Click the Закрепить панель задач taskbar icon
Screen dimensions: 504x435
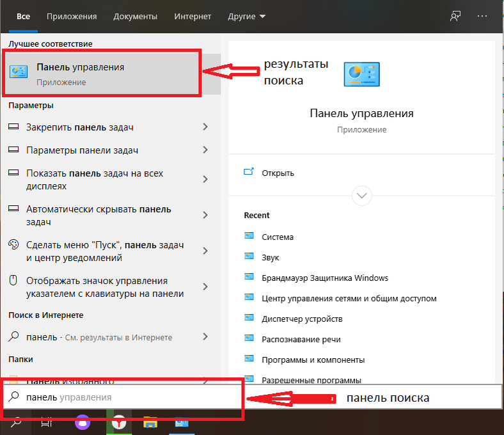click(x=13, y=127)
